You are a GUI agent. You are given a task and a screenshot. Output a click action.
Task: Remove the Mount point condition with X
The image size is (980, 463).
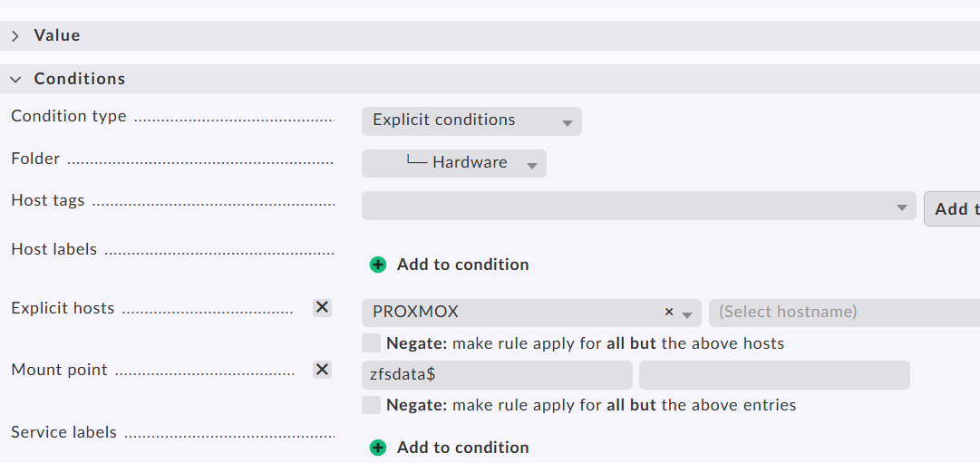322,369
